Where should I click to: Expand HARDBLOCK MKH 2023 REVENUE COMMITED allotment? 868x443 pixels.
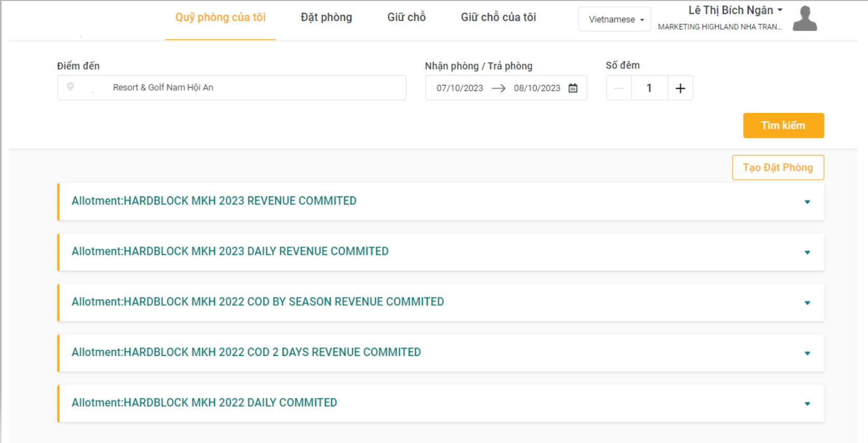point(807,202)
